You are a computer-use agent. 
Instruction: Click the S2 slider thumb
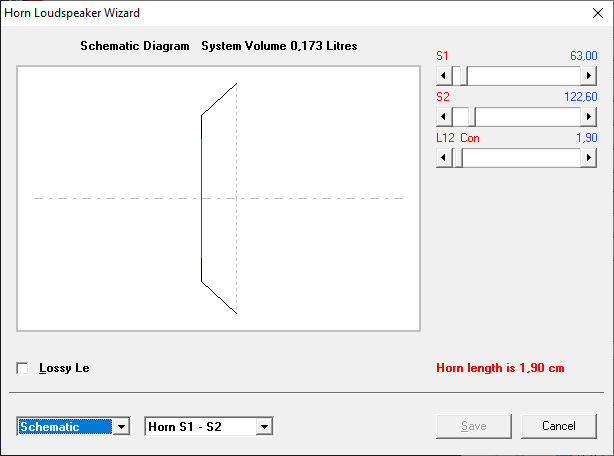(467, 117)
